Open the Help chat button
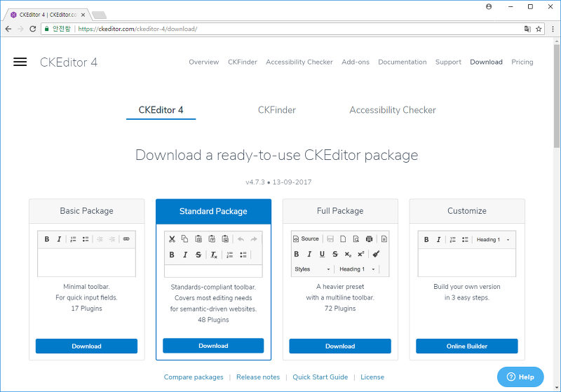561x392 pixels. coord(520,377)
